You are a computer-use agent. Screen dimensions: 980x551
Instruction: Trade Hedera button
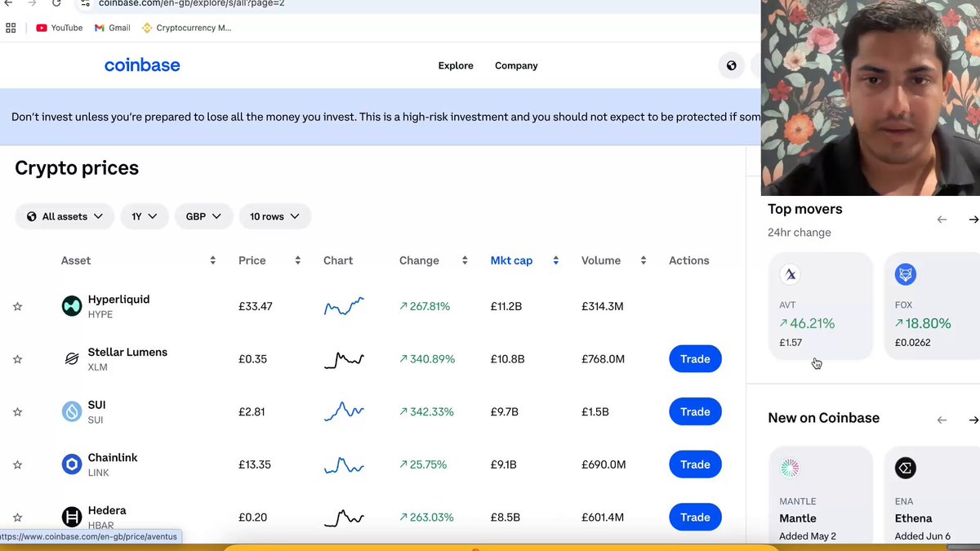(x=695, y=517)
